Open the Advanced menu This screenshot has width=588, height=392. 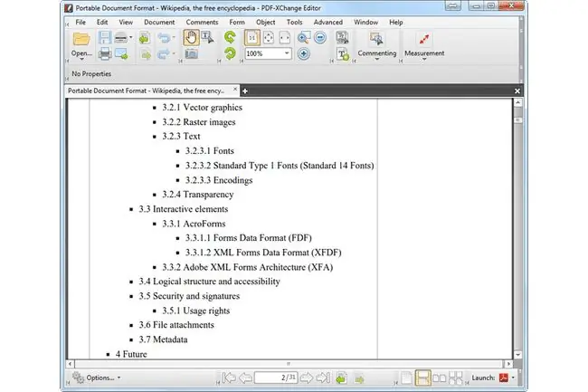(x=328, y=22)
